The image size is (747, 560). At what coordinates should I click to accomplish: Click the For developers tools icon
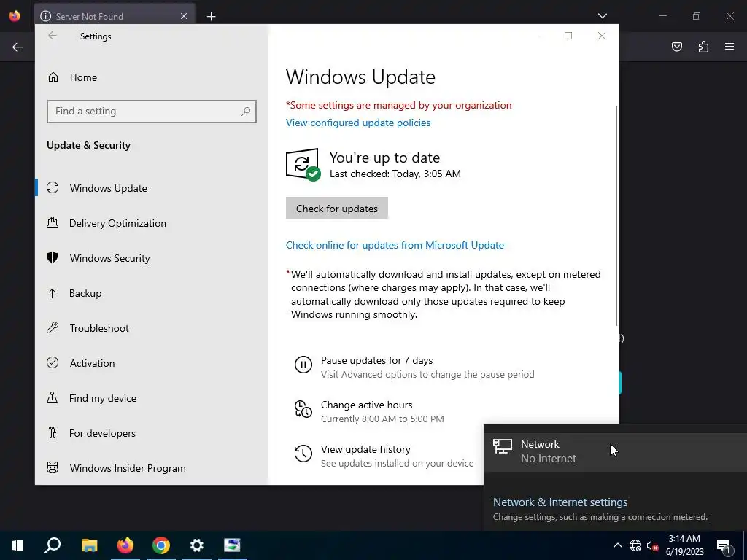[x=53, y=432]
